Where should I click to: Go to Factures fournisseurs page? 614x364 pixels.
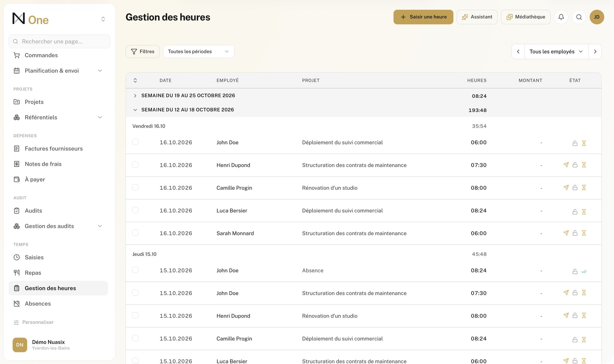point(58,149)
